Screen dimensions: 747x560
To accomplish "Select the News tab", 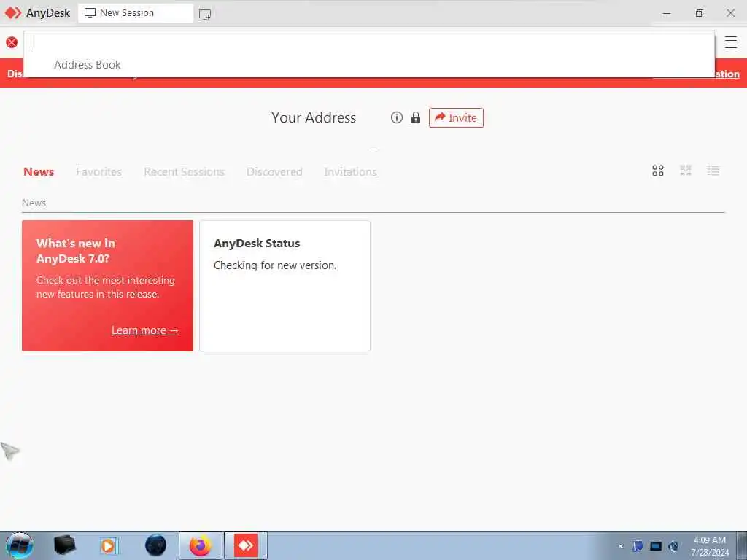I will [39, 172].
